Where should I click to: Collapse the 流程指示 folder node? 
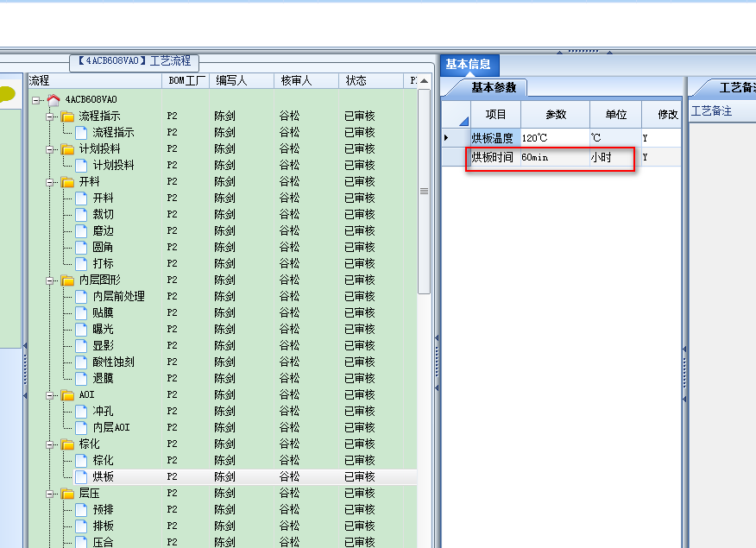[50, 117]
